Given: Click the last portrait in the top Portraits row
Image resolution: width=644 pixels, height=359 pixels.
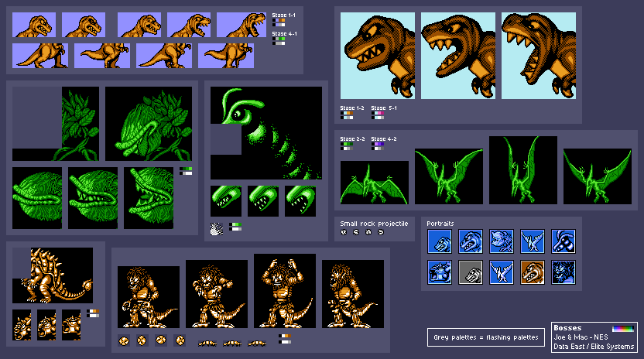Looking at the screenshot, I should tap(563, 241).
